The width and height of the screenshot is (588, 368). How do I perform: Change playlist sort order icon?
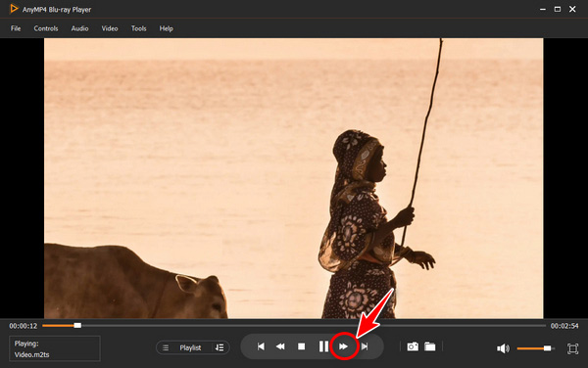pos(220,347)
